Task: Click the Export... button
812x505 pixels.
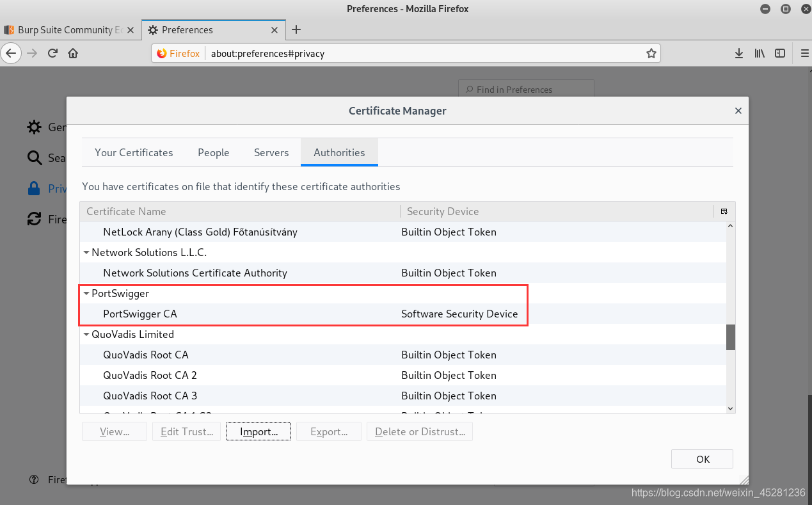Action: pyautogui.click(x=329, y=431)
